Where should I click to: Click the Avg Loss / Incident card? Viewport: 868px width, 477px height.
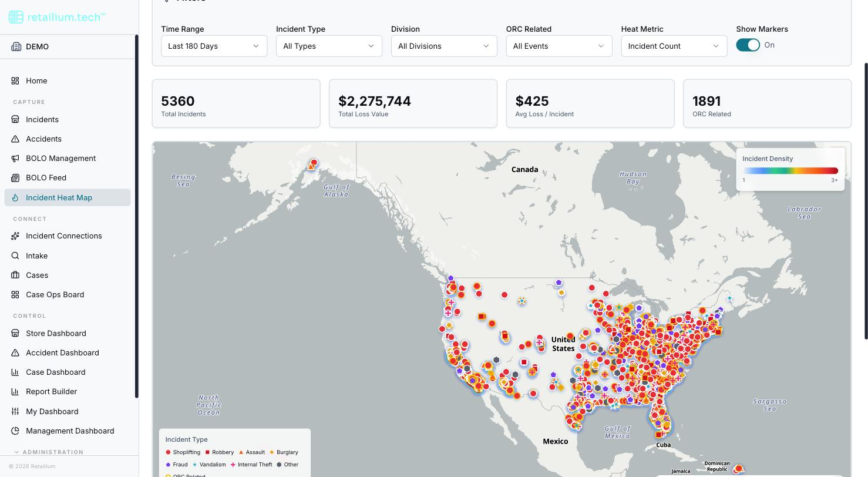click(x=590, y=103)
